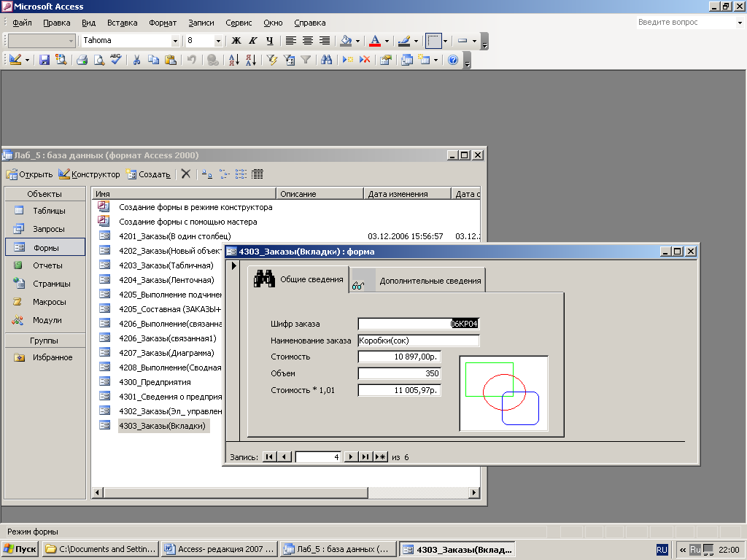
Task: Click the Access Help question icon
Action: [453, 60]
